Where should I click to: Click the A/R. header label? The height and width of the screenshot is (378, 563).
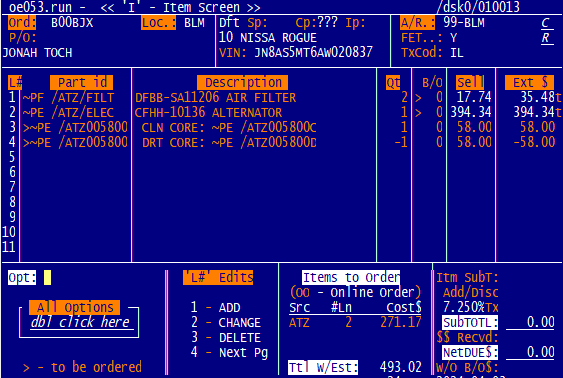click(417, 23)
